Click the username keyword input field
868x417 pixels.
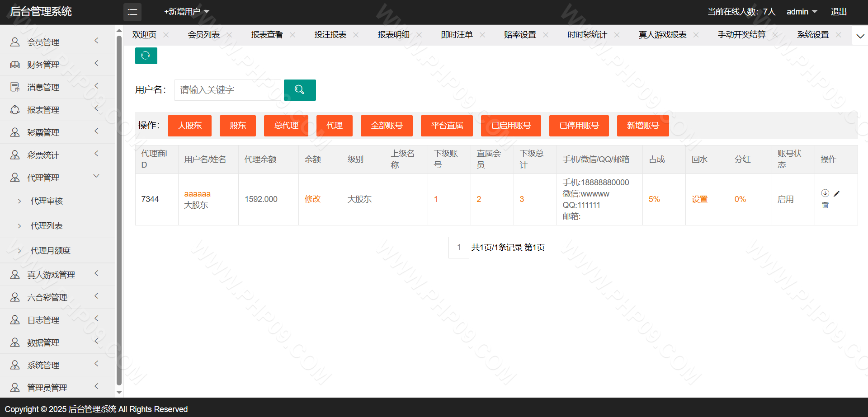227,90
